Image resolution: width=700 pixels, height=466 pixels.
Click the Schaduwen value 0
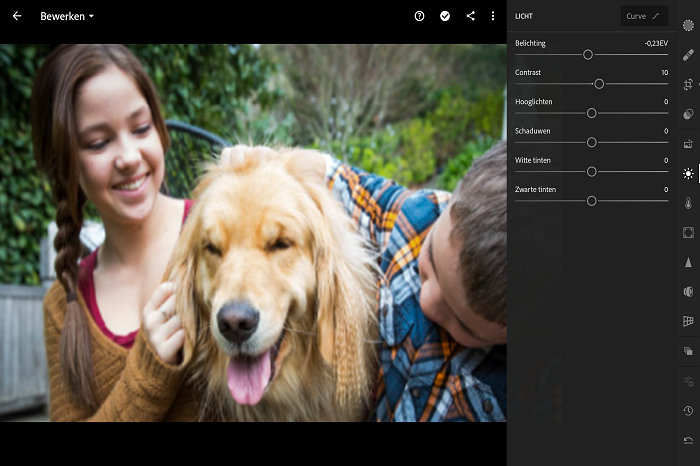click(x=666, y=131)
